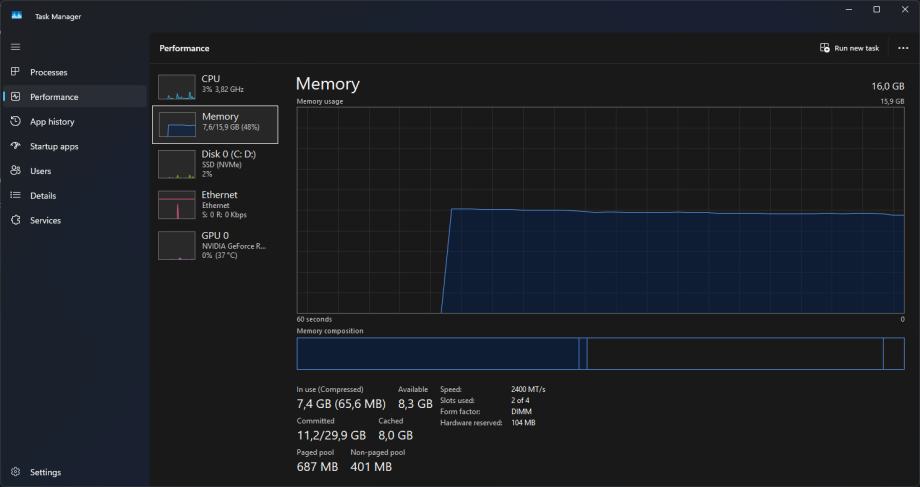This screenshot has height=487, width=920.
Task: Go to Startup apps page
Action: click(x=75, y=146)
